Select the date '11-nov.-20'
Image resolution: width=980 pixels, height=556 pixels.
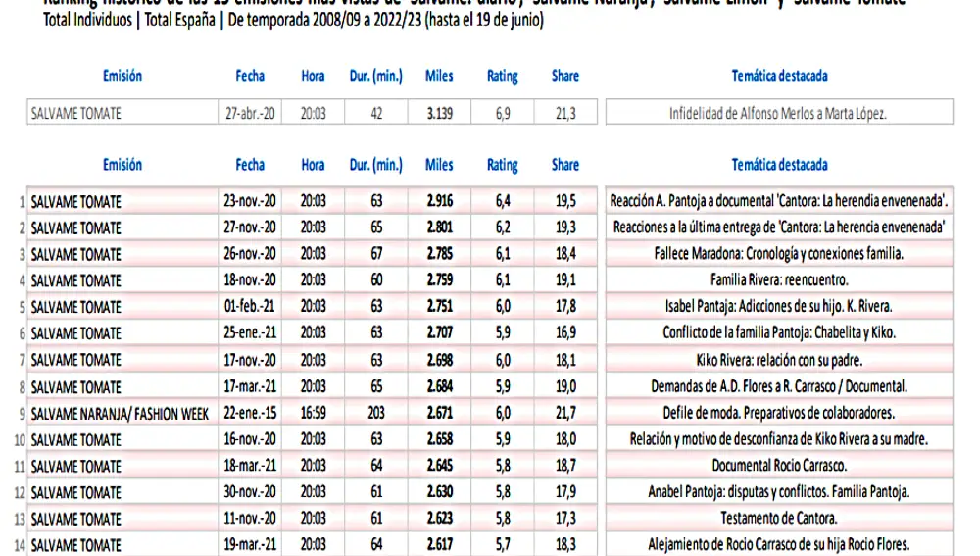tap(250, 518)
